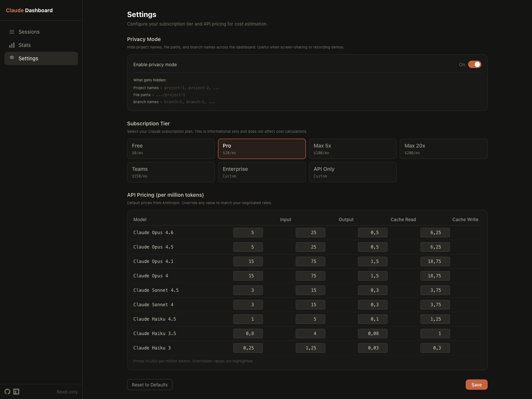Viewport: 532px width, 399px height.
Task: Choose the Teams subscription plan
Action: [x=171, y=172]
